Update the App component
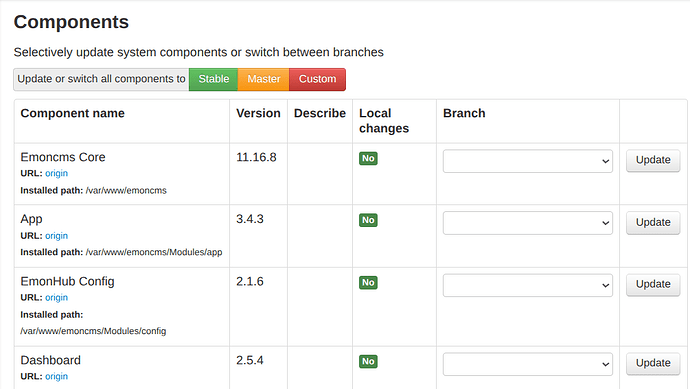Image resolution: width=690 pixels, height=389 pixels. [x=653, y=223]
